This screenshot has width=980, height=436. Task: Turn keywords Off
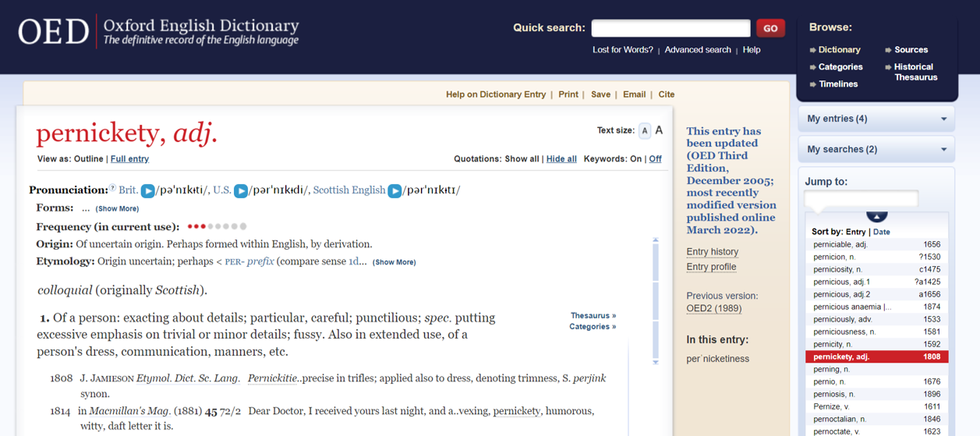point(655,159)
